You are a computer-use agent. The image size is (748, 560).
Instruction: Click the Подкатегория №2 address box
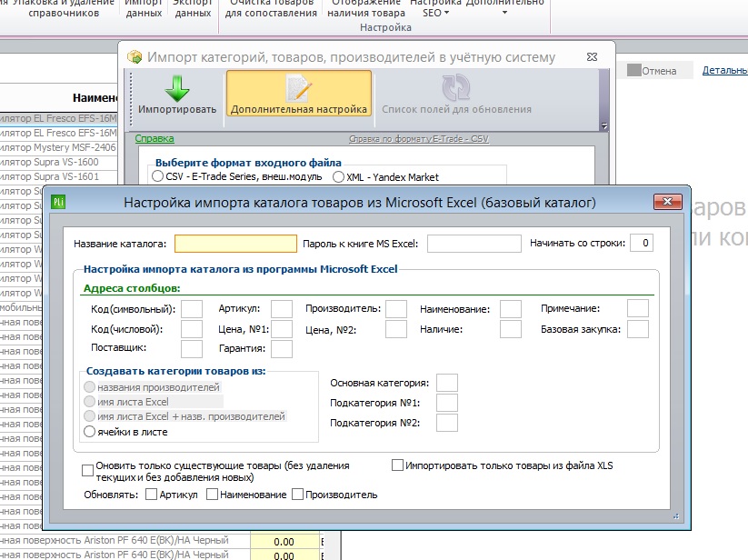coord(447,423)
